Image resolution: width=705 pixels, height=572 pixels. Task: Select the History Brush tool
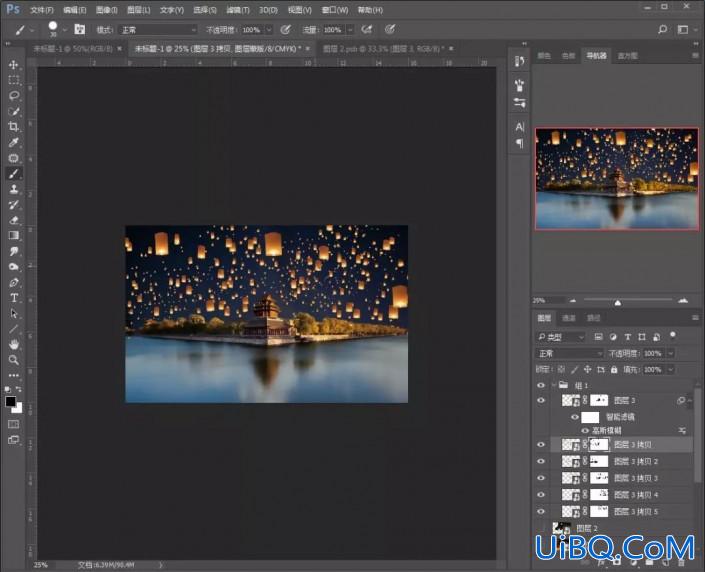pos(13,205)
